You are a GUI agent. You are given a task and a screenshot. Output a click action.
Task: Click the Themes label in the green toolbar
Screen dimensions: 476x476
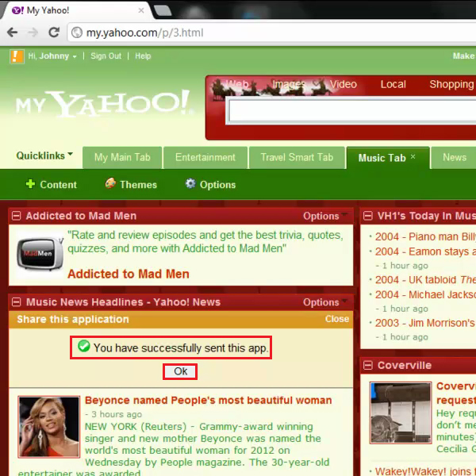point(138,185)
